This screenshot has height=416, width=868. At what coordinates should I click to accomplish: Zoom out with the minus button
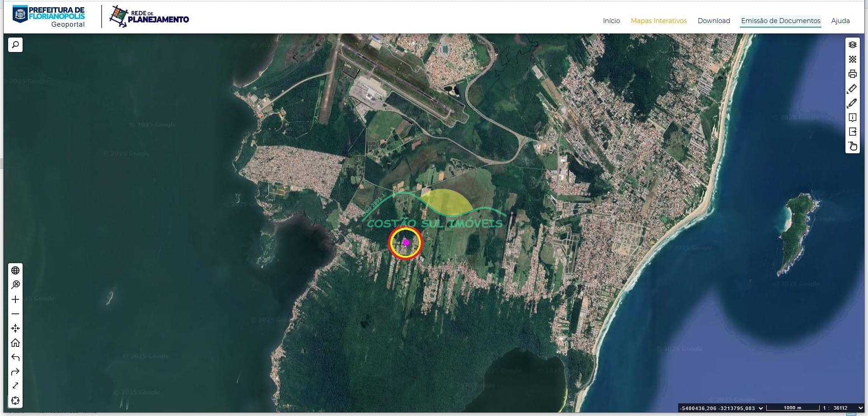pos(15,314)
